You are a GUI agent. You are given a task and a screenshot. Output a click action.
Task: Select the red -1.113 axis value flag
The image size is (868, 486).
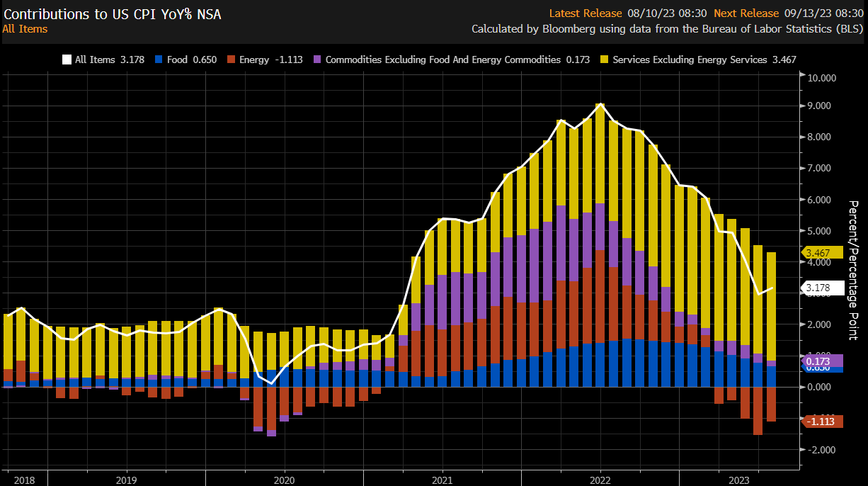click(x=821, y=421)
